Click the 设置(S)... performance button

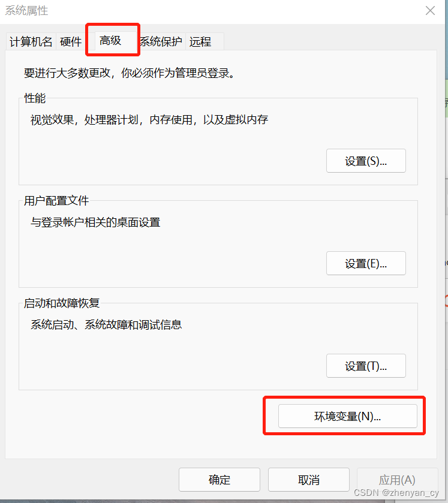366,161
